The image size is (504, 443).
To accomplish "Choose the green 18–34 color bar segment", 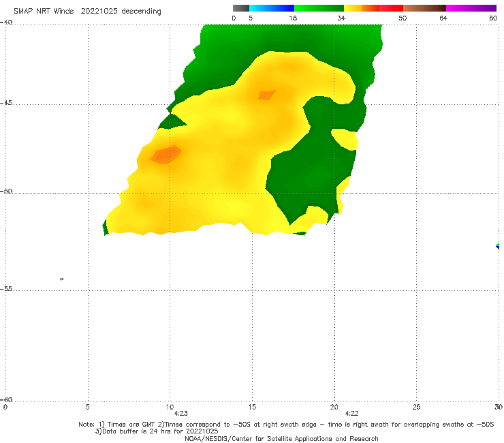I will pyautogui.click(x=319, y=8).
